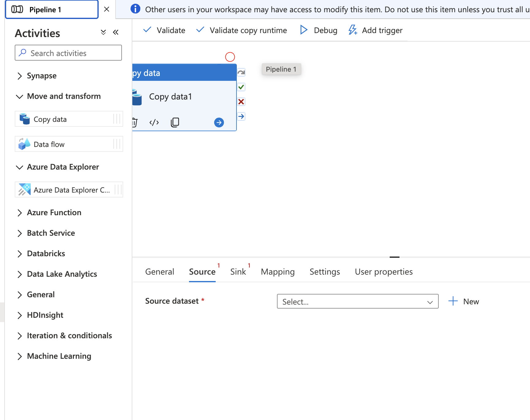
Task: Select the Copy data activity in the list
Action: pos(69,119)
